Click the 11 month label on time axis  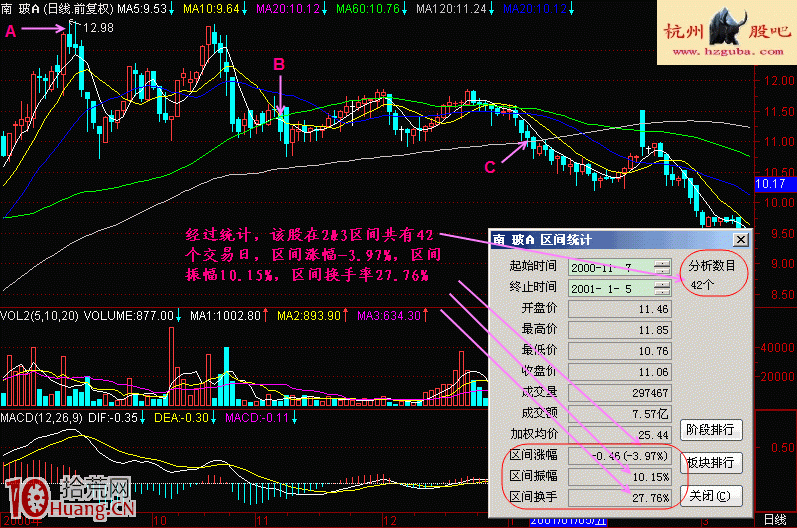261,520
